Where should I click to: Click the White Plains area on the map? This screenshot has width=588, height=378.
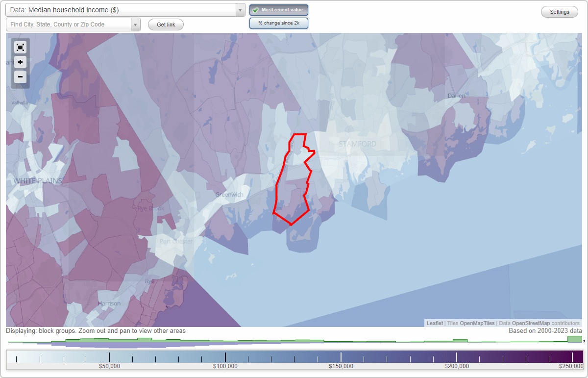coord(38,181)
